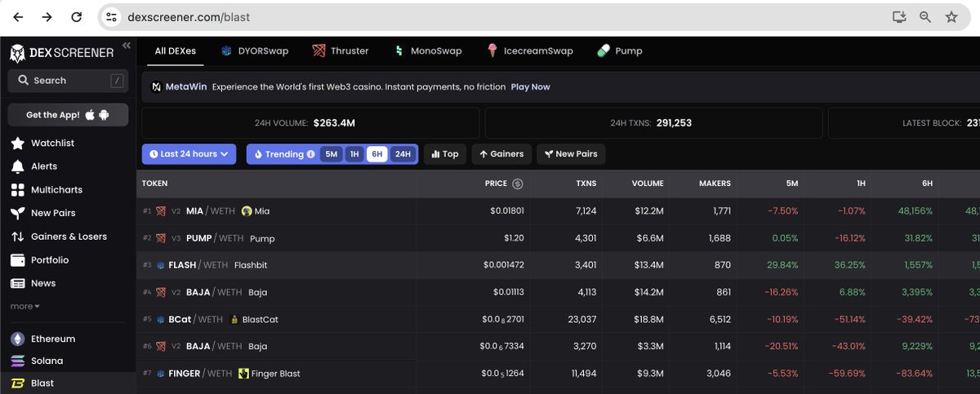Click the Finger Blast token avatar icon
Viewport: 980px width, 394px height.
pyautogui.click(x=243, y=374)
